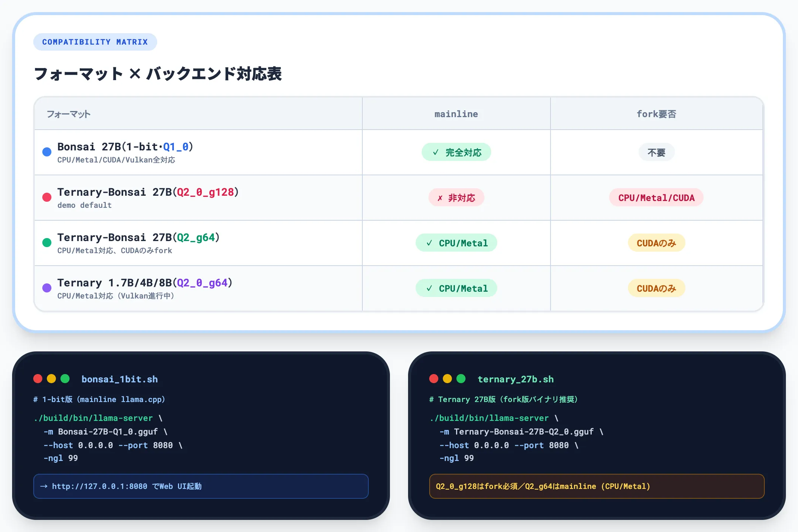Select the Ternary-Bonsai 27B(Q2_0_g128) title
The width and height of the screenshot is (798, 532).
[148, 192]
